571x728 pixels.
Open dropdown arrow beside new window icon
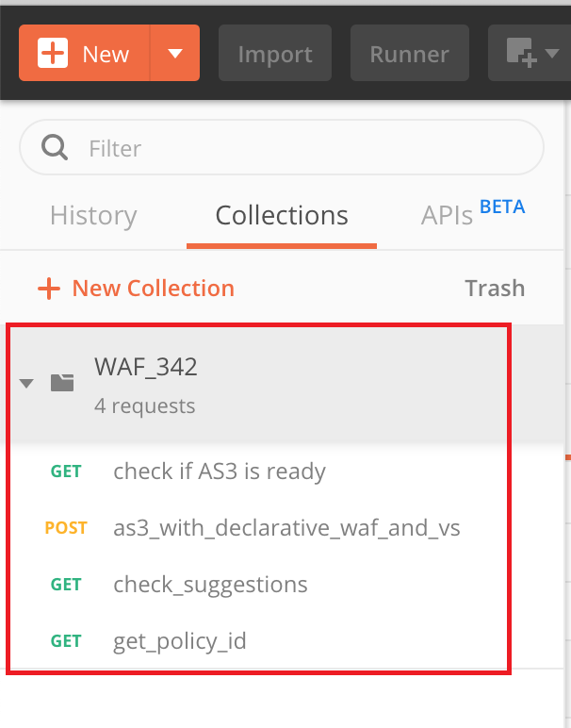(552, 53)
